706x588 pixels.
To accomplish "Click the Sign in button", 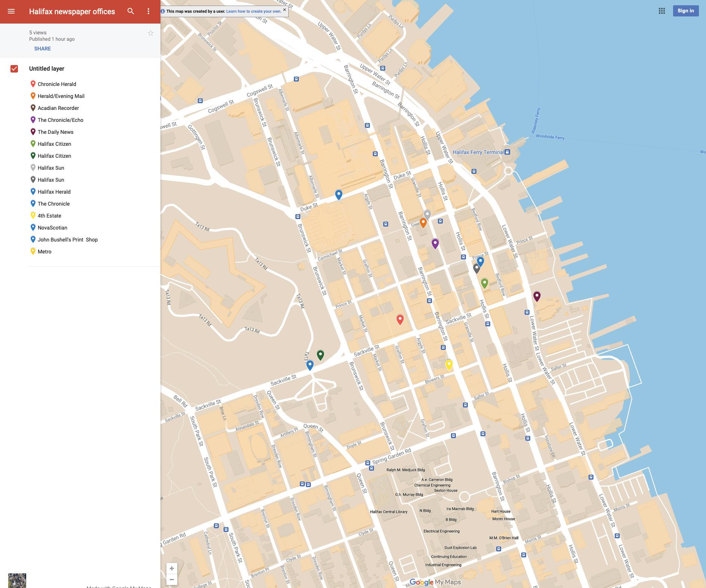I will click(x=686, y=11).
